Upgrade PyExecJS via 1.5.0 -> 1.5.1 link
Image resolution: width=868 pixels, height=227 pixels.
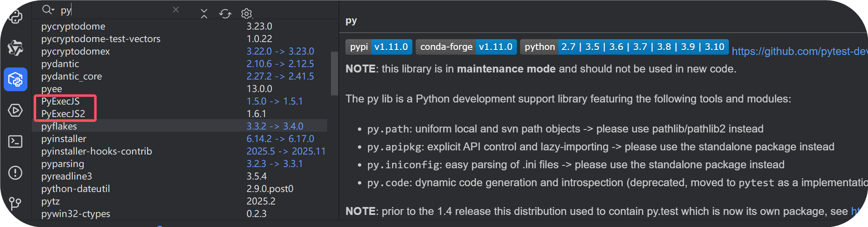click(x=274, y=101)
